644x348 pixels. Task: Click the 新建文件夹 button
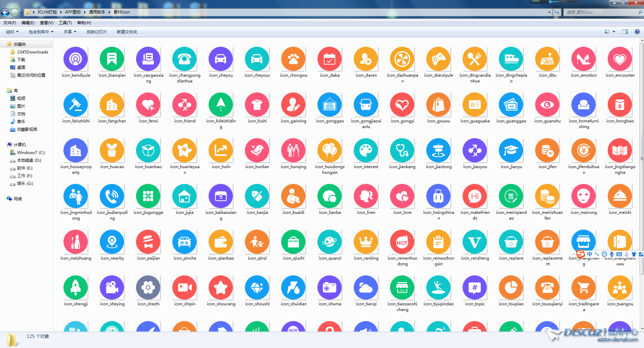(127, 32)
